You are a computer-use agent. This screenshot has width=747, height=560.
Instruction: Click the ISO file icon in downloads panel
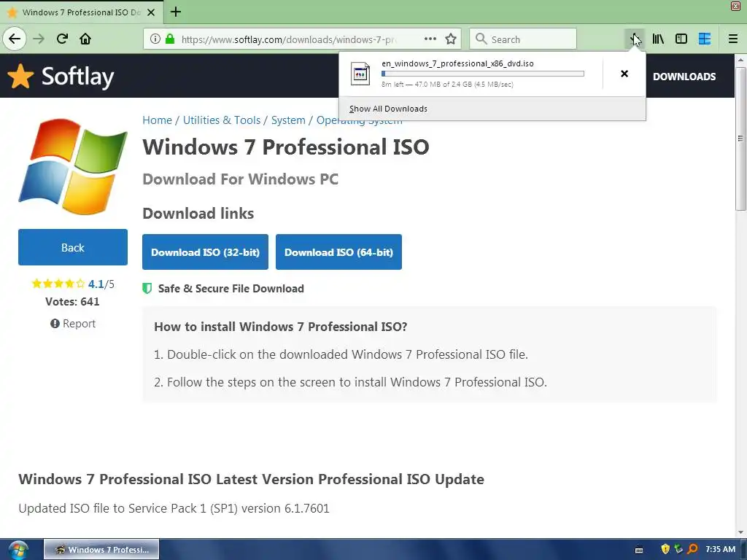tap(360, 74)
